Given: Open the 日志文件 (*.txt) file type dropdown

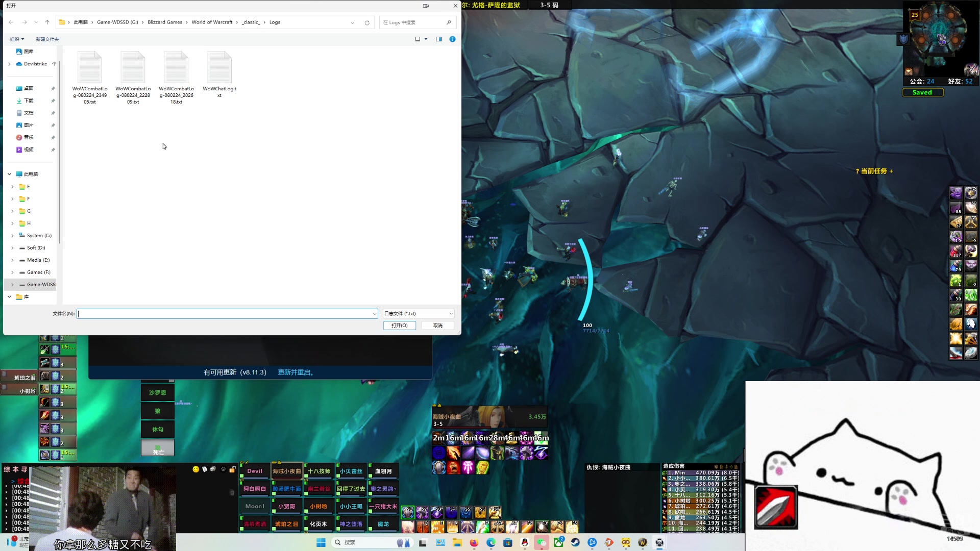Looking at the screenshot, I should pos(419,314).
